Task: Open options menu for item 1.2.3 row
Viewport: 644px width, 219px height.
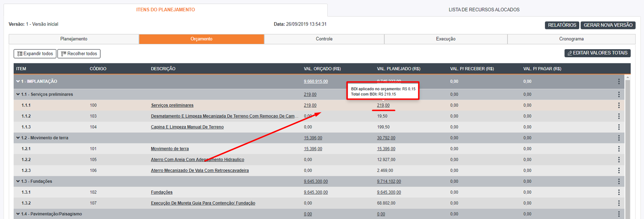Action: click(x=619, y=171)
